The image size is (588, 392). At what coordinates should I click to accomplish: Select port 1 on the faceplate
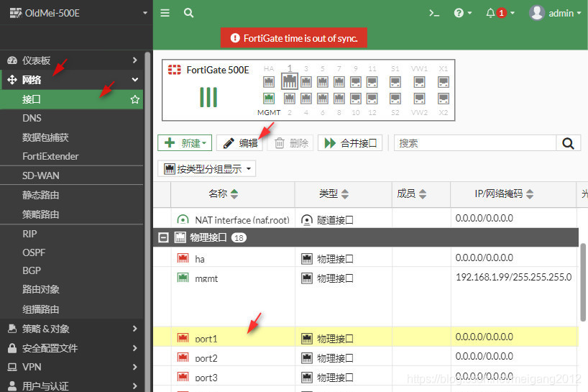(x=290, y=81)
